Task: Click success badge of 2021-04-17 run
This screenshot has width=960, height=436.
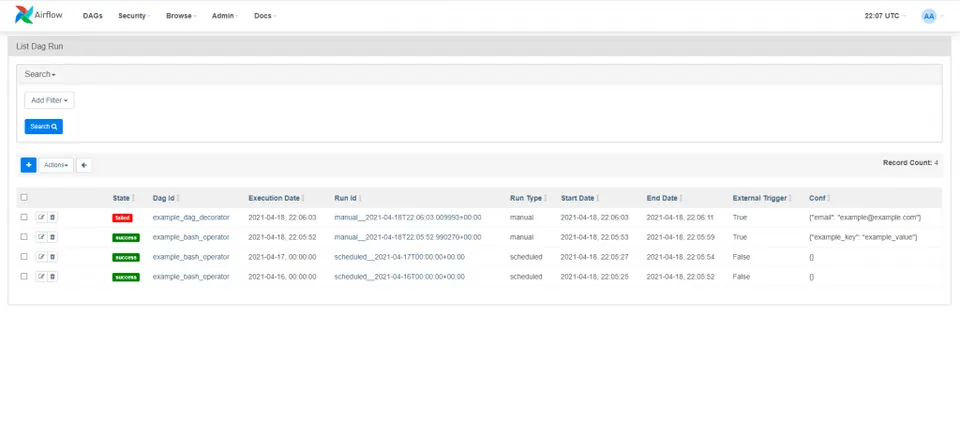Action: point(126,257)
